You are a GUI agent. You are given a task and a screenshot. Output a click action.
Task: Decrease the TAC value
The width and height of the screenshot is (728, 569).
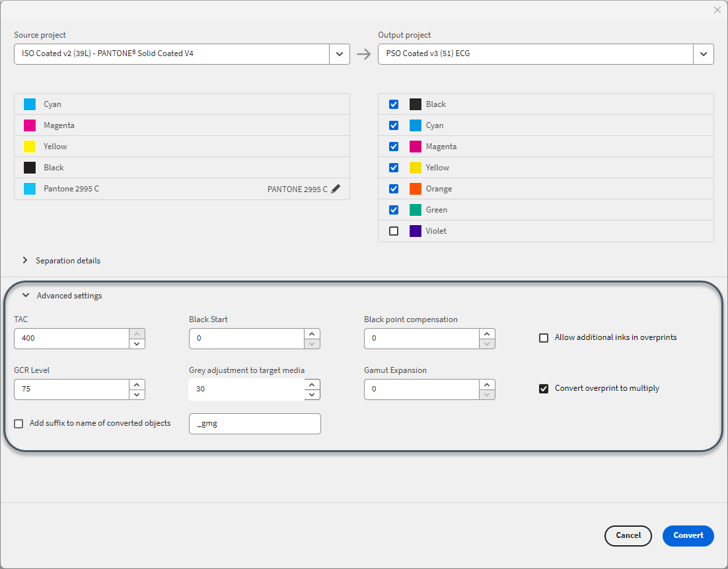pyautogui.click(x=137, y=344)
